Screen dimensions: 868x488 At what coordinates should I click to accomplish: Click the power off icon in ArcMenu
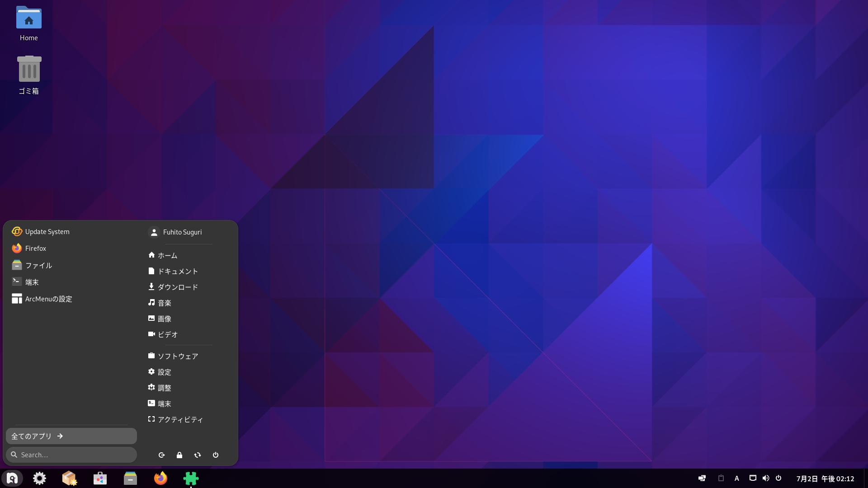(x=216, y=455)
